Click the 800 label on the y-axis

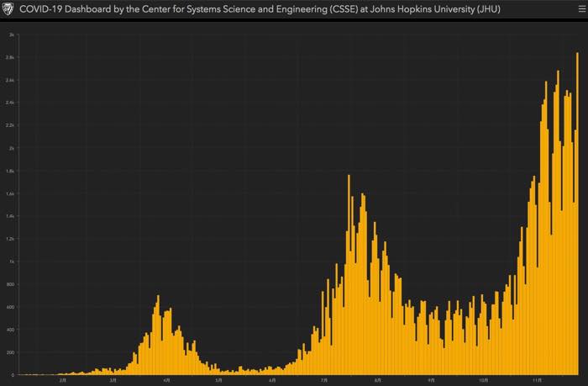(x=10, y=284)
